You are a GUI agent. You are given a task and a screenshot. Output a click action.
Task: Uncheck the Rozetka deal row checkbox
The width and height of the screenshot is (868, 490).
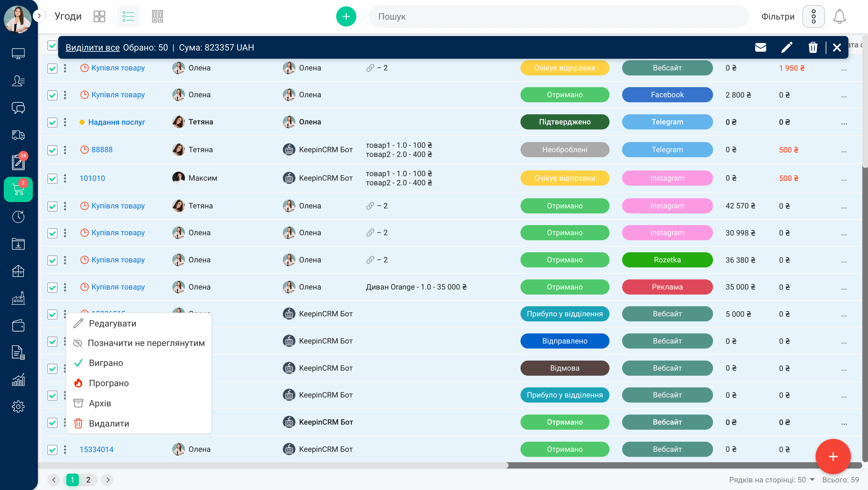[52, 260]
